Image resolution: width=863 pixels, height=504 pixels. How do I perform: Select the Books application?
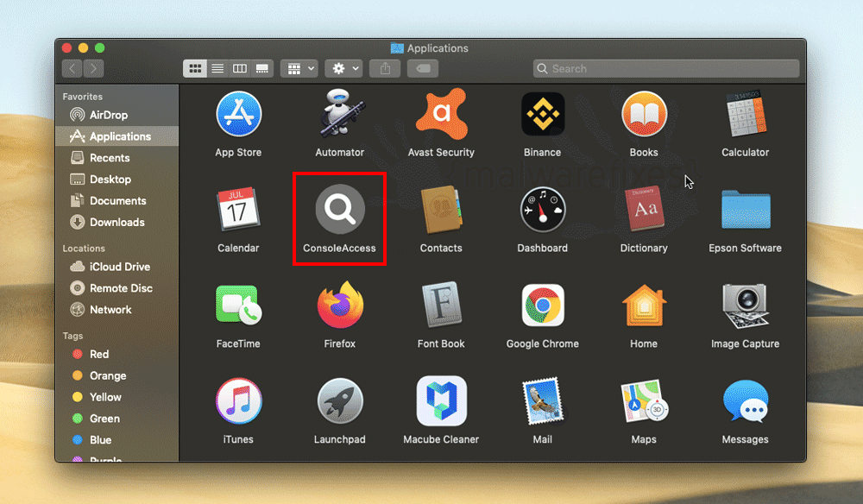[644, 115]
